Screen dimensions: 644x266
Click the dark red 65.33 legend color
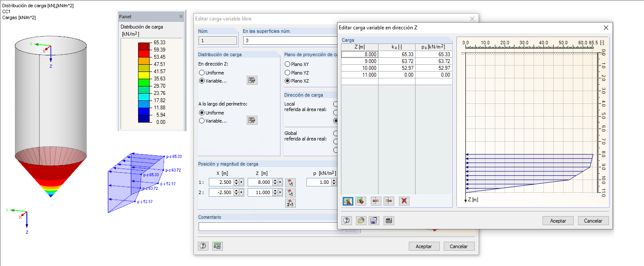(144, 46)
